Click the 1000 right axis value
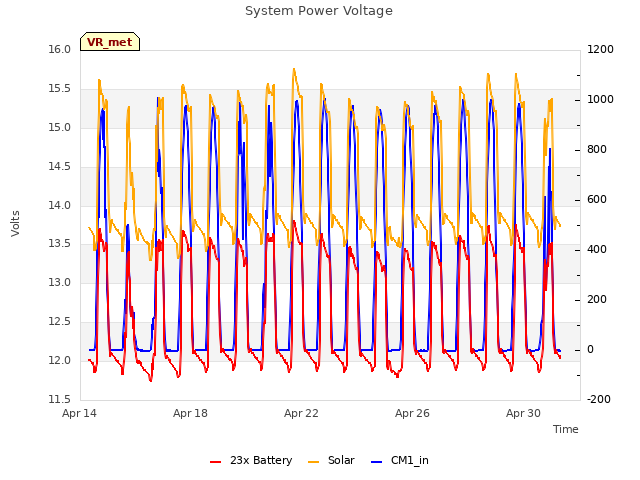 point(600,100)
